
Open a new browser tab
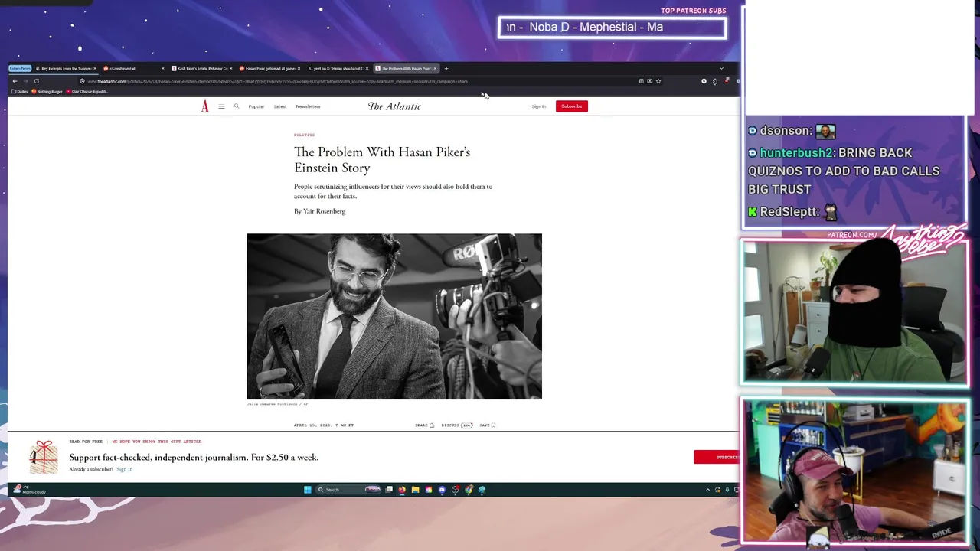click(x=446, y=68)
